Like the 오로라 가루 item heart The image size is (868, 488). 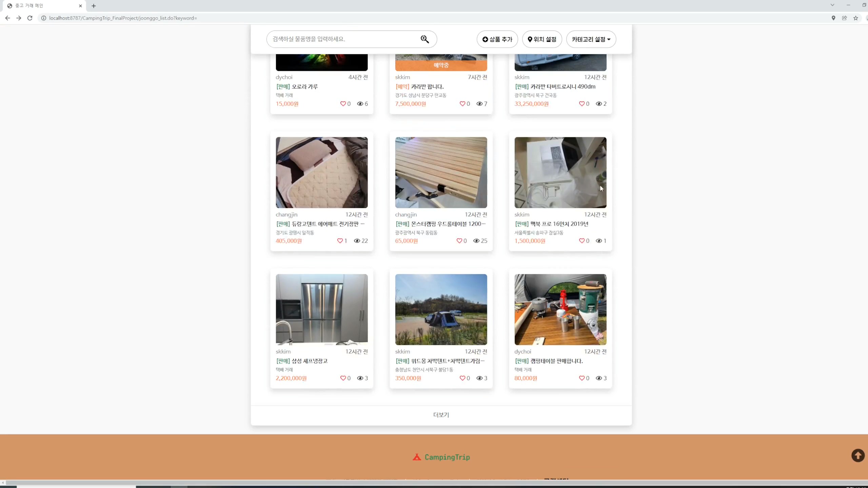click(343, 104)
